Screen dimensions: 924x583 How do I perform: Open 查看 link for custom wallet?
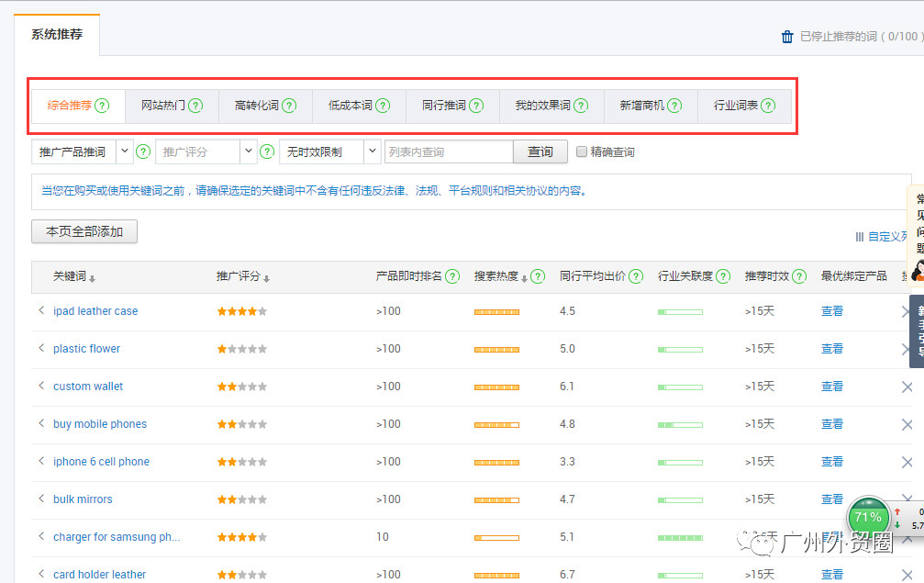[832, 387]
